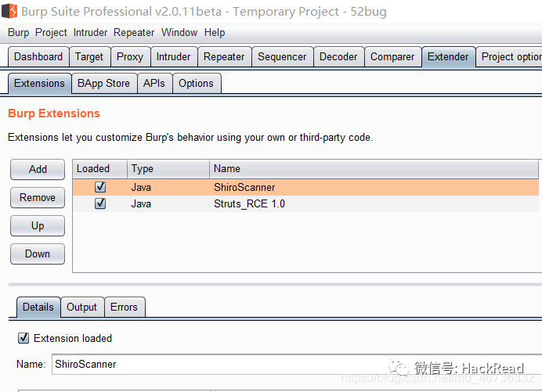The height and width of the screenshot is (392, 542).
Task: Select the Struts_RCE 1.0 extension name
Action: (249, 203)
